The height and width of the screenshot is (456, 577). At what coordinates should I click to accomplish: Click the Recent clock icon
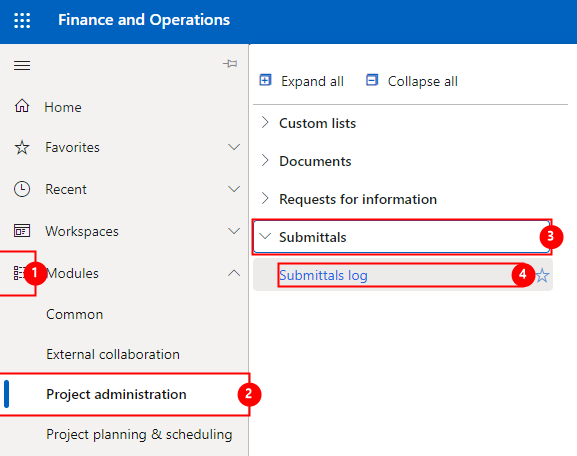coord(22,189)
